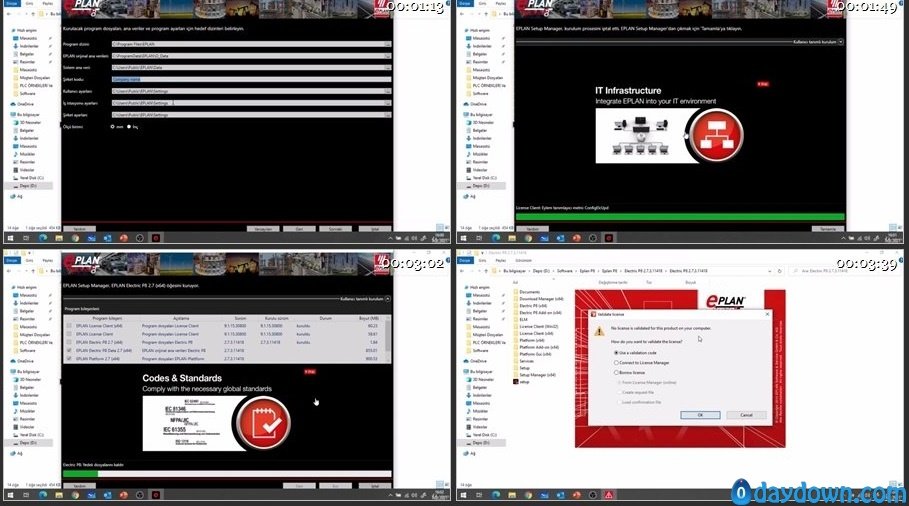Viewport: 909px width, 506px height.
Task: Open browse button of 'EPLAN orijinal ana verileri' field
Action: click(x=387, y=56)
